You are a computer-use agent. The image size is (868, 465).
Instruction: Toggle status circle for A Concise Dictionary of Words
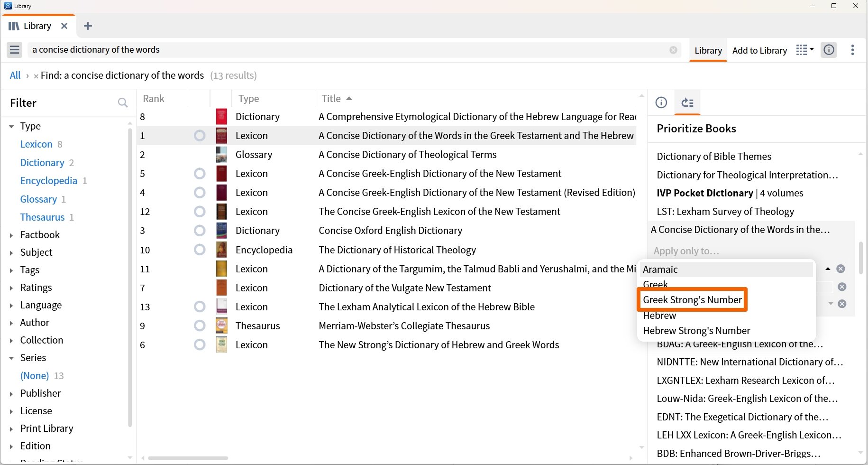[x=200, y=136]
